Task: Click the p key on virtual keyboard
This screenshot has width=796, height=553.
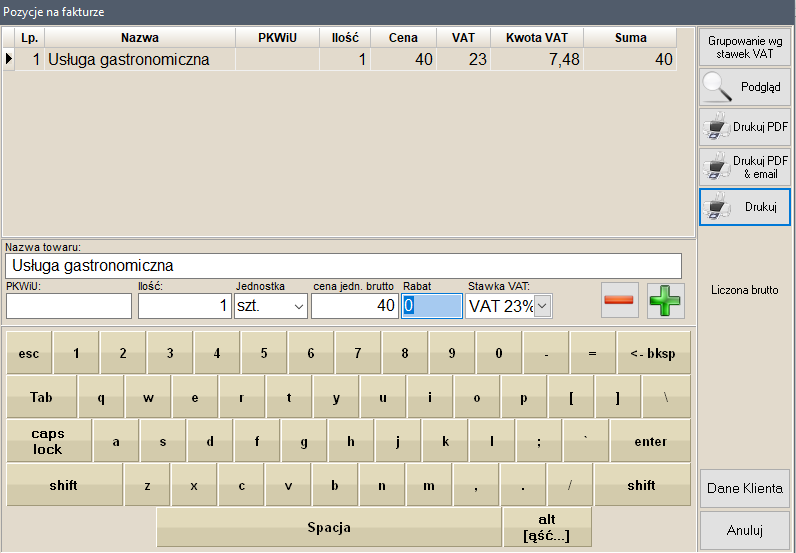Action: pyautogui.click(x=523, y=398)
